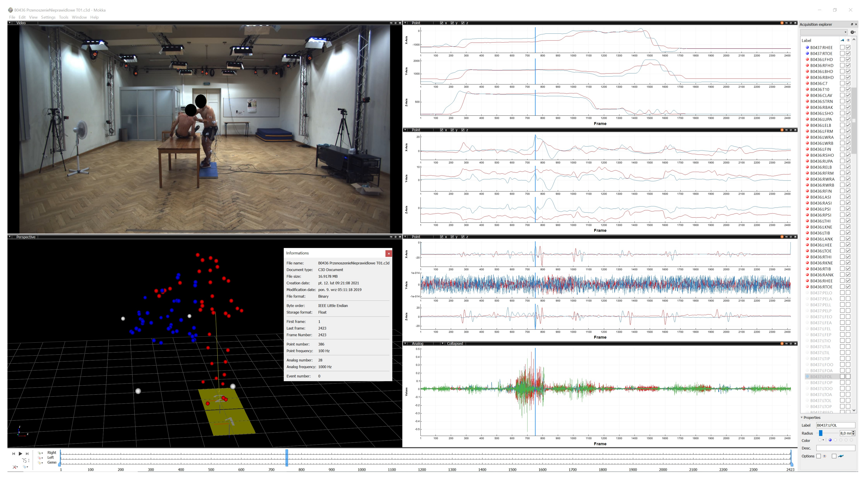Open the Settings menu
Screen dimensions: 868x481
pos(48,17)
